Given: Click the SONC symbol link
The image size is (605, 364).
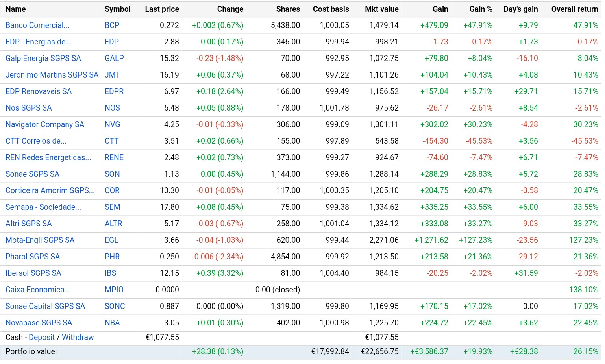Looking at the screenshot, I should pos(115,306).
